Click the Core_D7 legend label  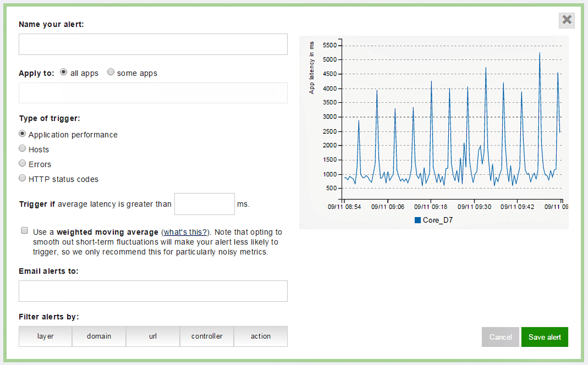coord(438,220)
